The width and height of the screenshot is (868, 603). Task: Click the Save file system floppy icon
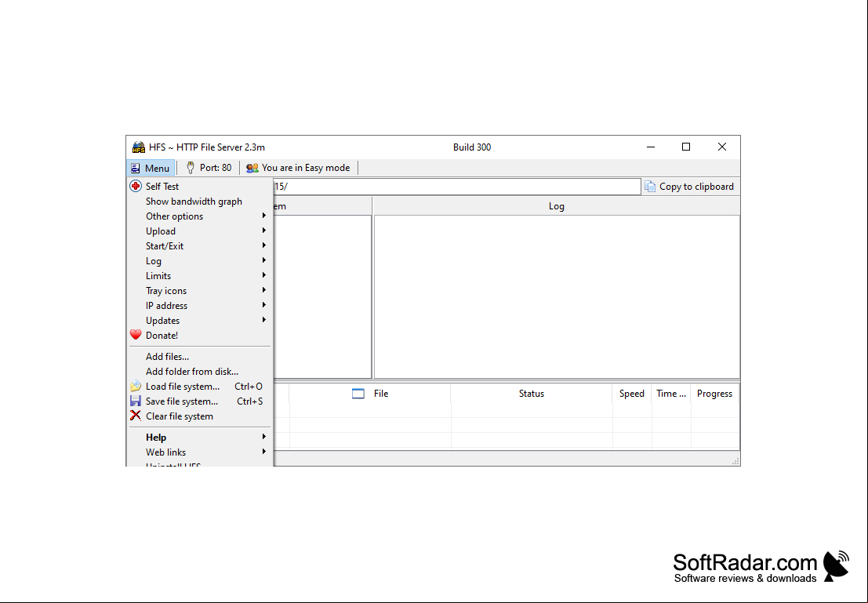(136, 401)
